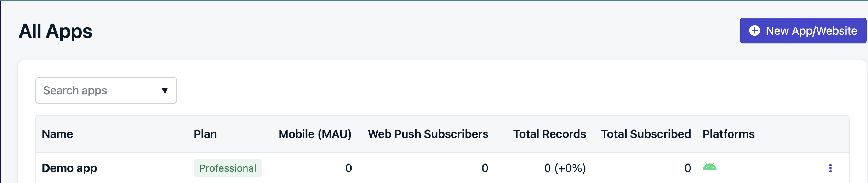This screenshot has height=183, width=868.
Task: Click Demo app's Total Subscribed count
Action: coord(687,168)
